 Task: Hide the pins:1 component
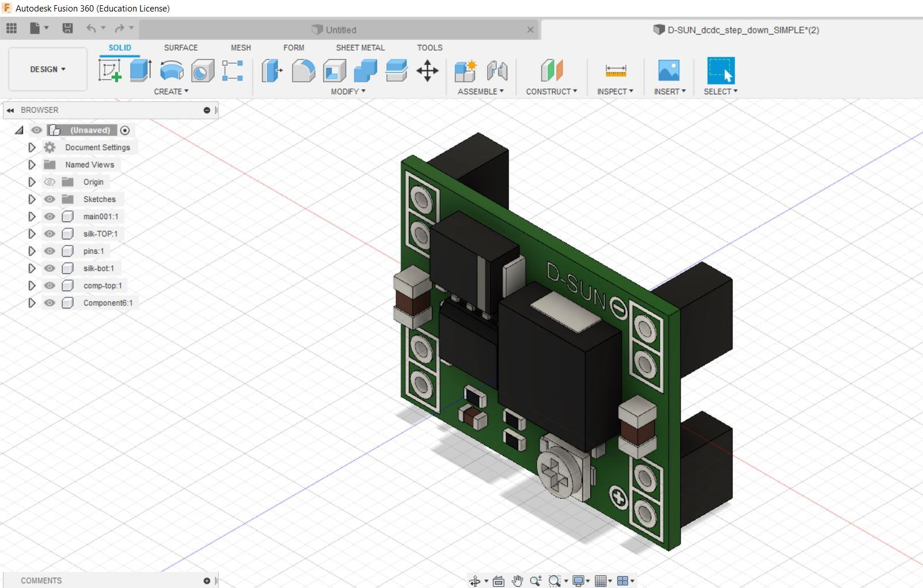coord(50,251)
